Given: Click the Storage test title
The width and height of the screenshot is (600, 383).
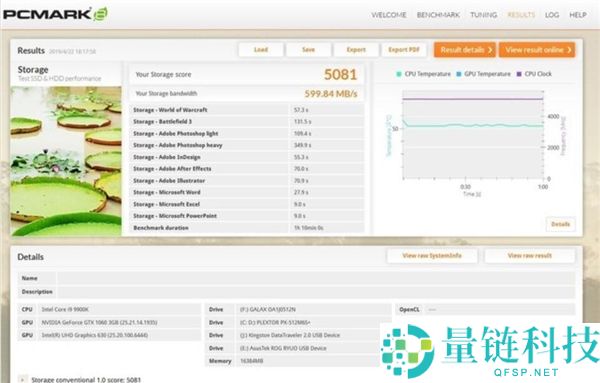Looking at the screenshot, I should 33,70.
